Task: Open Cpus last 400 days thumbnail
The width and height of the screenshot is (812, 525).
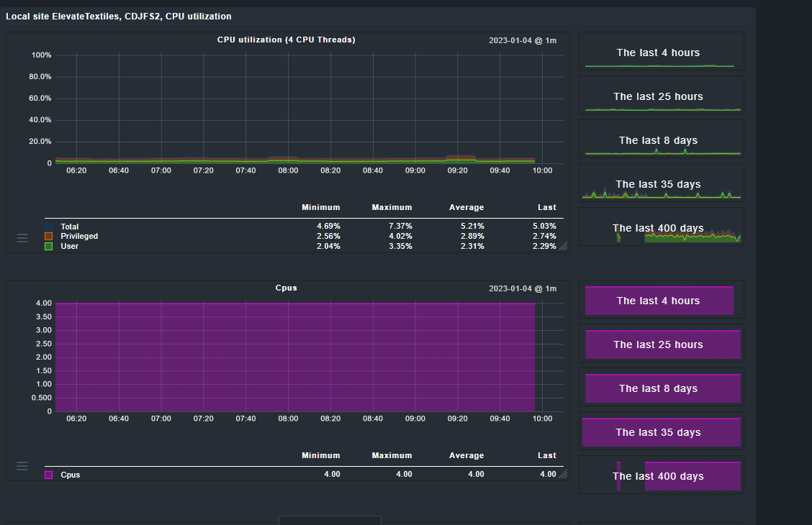Action: [x=662, y=475]
